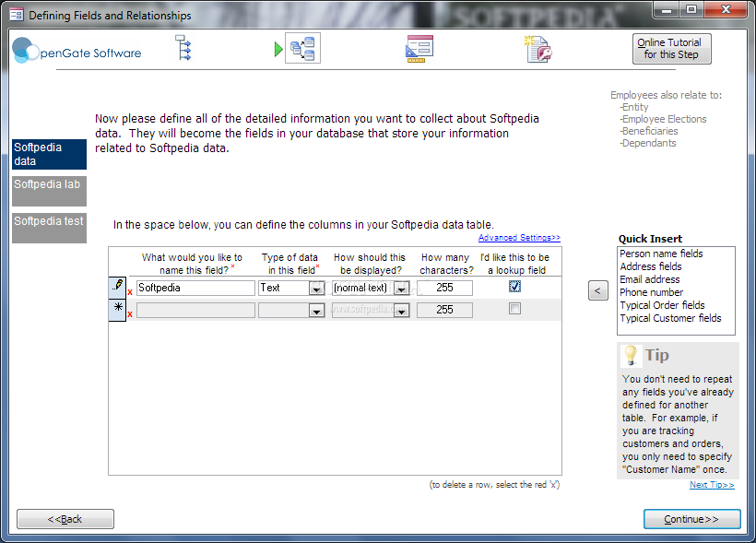Screen dimensions: 756x543
Task: Click -Beneficiaries related text
Action: (x=648, y=131)
